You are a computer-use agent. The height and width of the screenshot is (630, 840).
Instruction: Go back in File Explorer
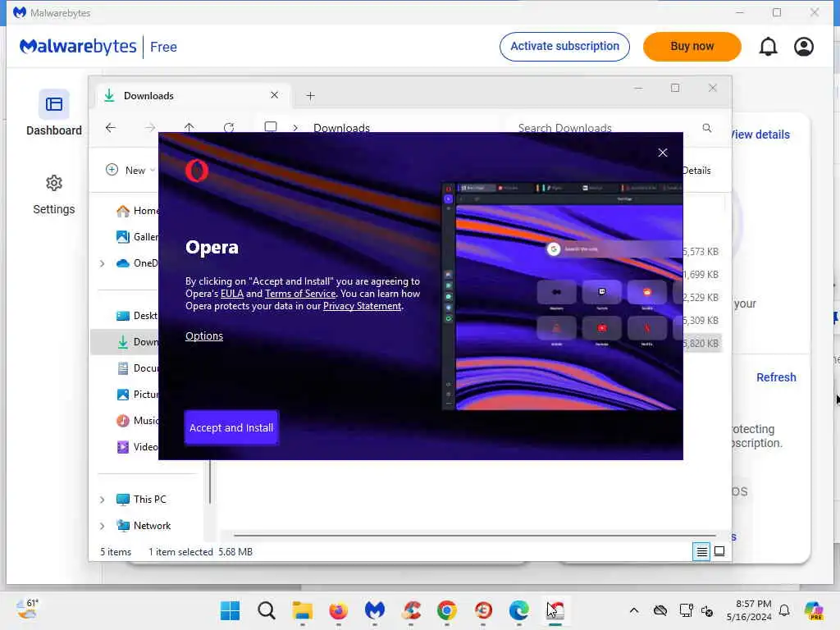tap(111, 127)
